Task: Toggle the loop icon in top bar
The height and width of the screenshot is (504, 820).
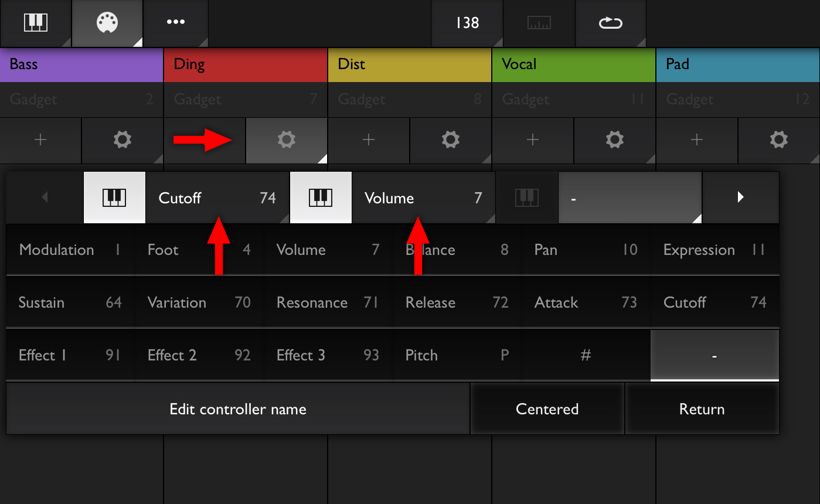Action: tap(610, 23)
